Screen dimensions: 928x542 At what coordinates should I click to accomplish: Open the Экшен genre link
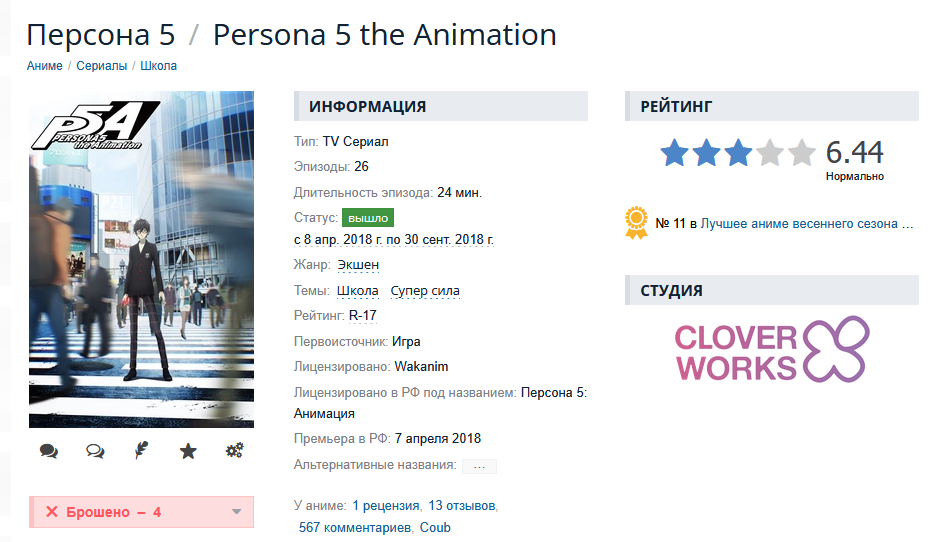click(x=358, y=265)
